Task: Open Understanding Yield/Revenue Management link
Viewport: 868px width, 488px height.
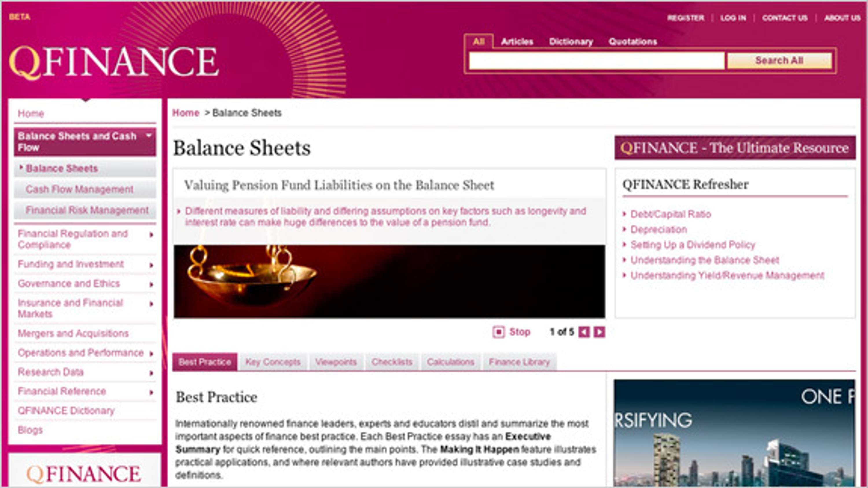Action: (x=727, y=275)
